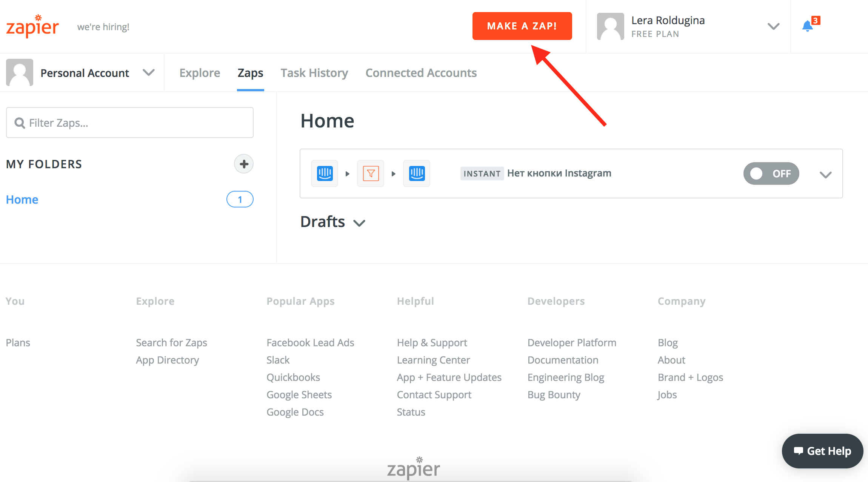This screenshot has width=868, height=482.
Task: Click the magnifier icon in Filter Zaps
Action: [x=19, y=123]
